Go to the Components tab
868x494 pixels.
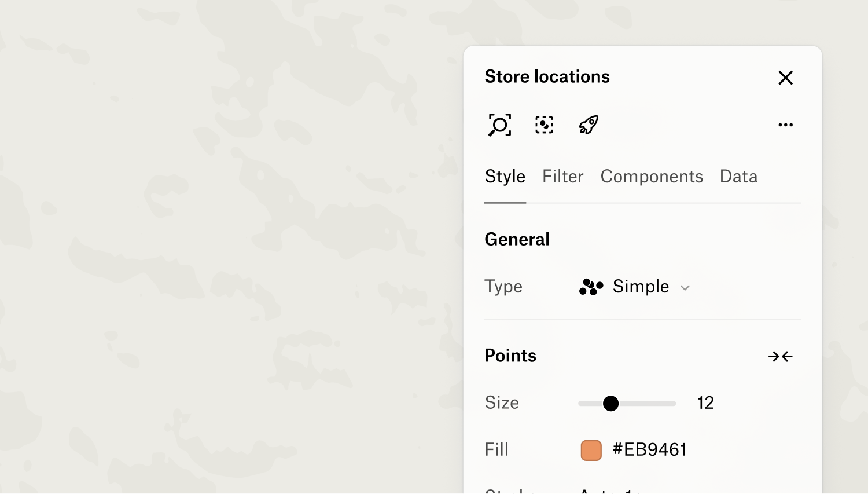(x=652, y=177)
